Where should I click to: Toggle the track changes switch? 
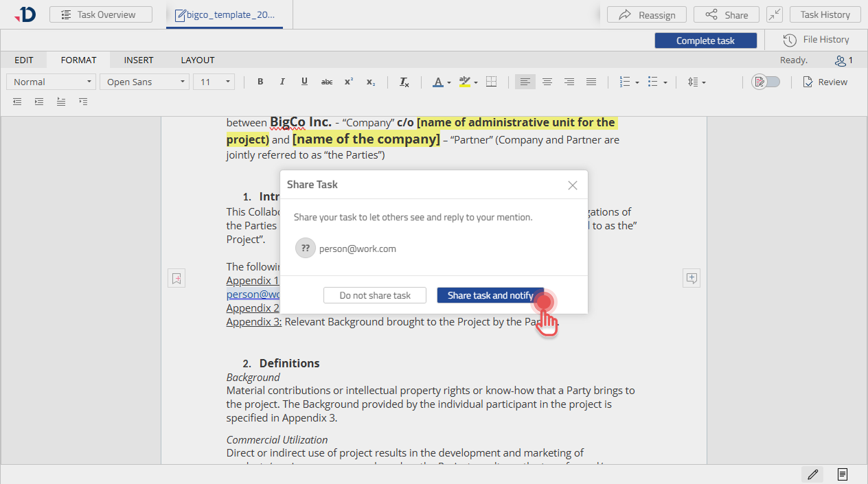click(x=766, y=82)
